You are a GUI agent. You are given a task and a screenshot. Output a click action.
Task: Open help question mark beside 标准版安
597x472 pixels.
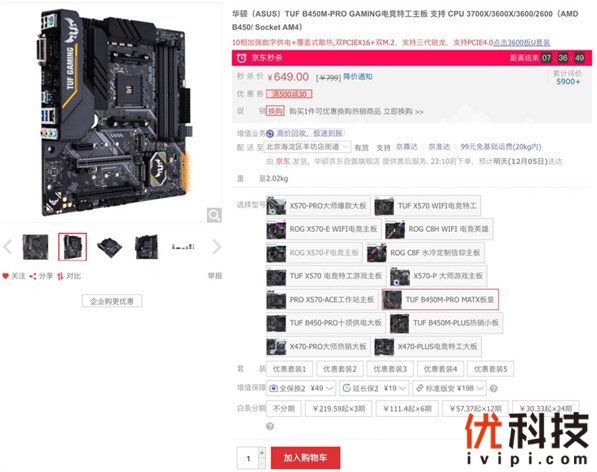point(493,389)
